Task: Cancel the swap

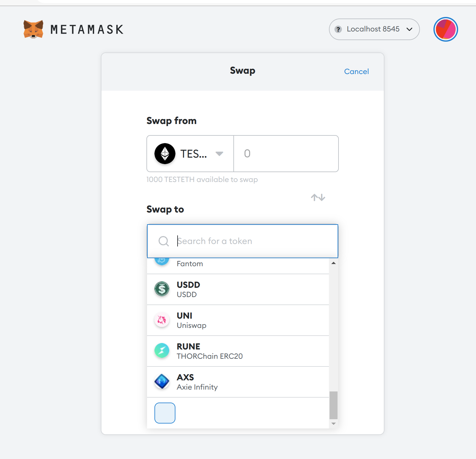Action: click(356, 71)
